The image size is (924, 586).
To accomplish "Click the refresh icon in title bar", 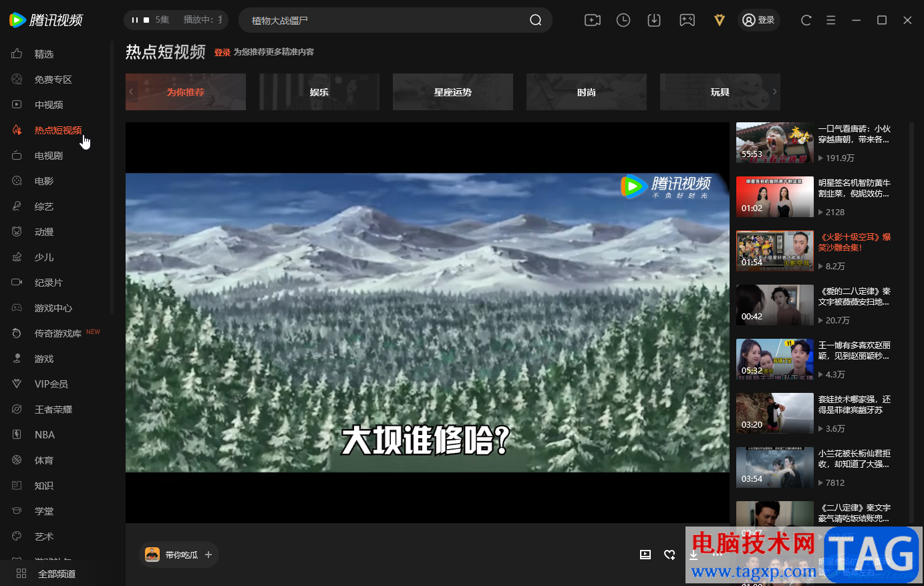I will click(806, 20).
